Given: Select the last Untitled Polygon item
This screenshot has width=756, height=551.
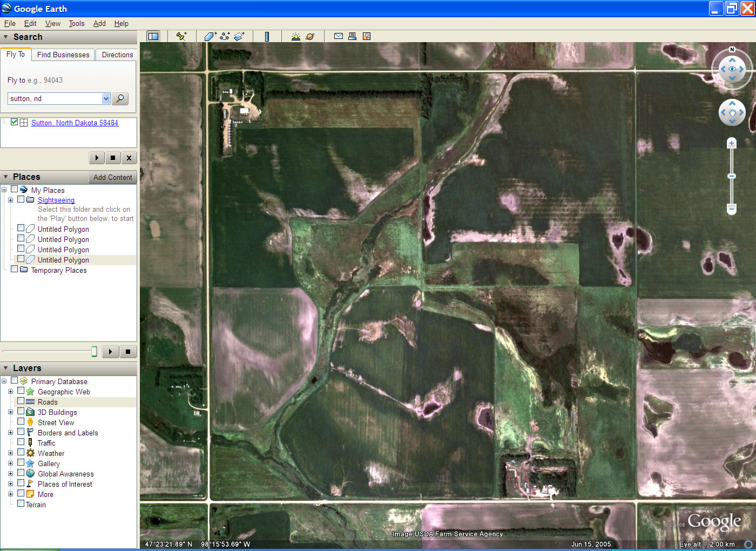Looking at the screenshot, I should coord(63,260).
